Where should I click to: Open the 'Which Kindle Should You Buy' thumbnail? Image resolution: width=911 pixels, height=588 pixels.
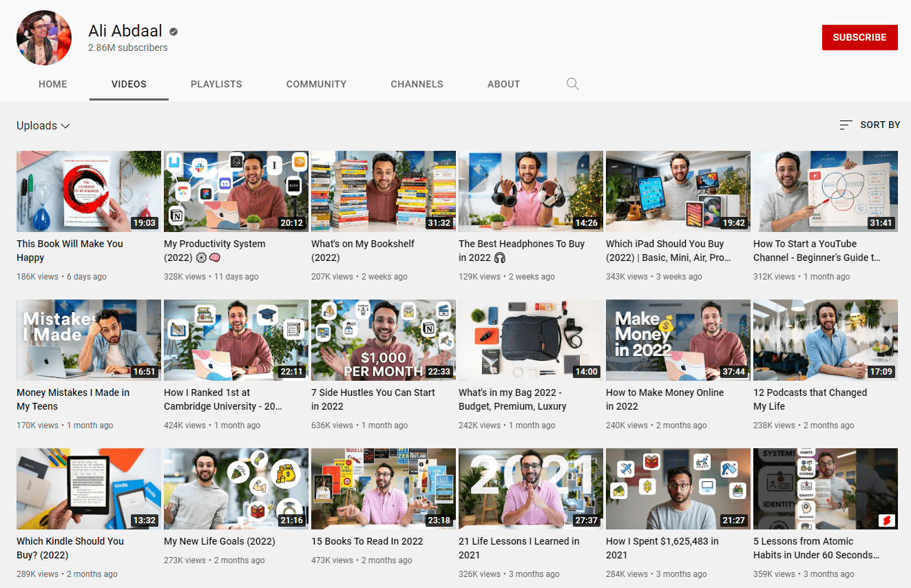coord(89,489)
